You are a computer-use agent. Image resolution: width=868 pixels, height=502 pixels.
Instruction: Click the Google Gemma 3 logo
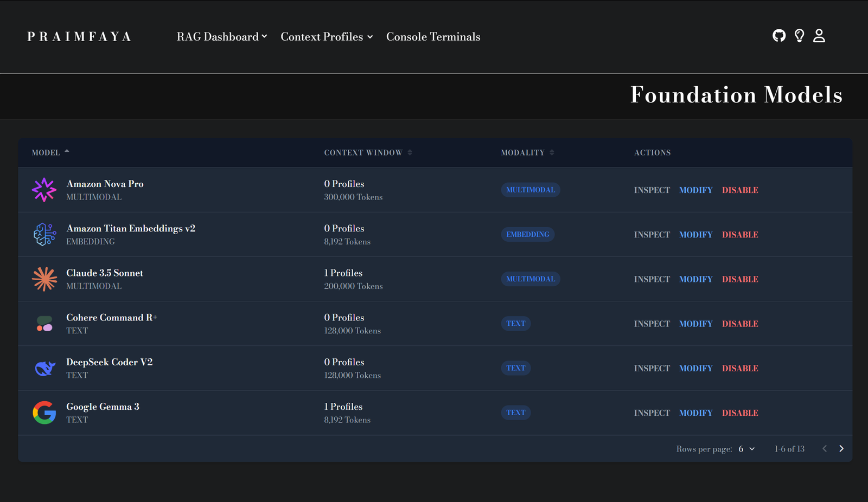[x=44, y=413]
